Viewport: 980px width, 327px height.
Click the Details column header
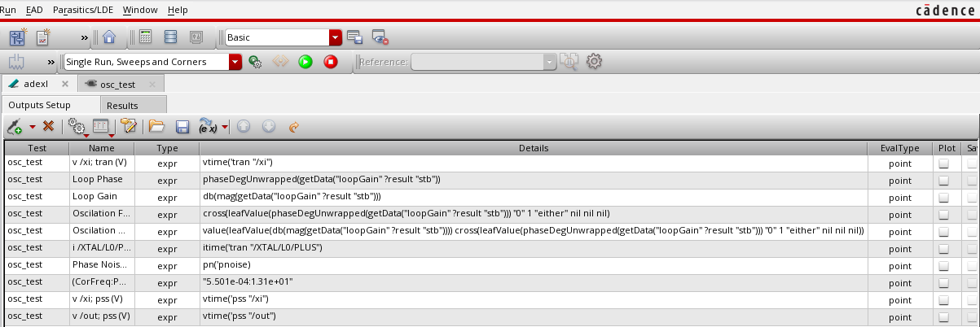point(534,148)
